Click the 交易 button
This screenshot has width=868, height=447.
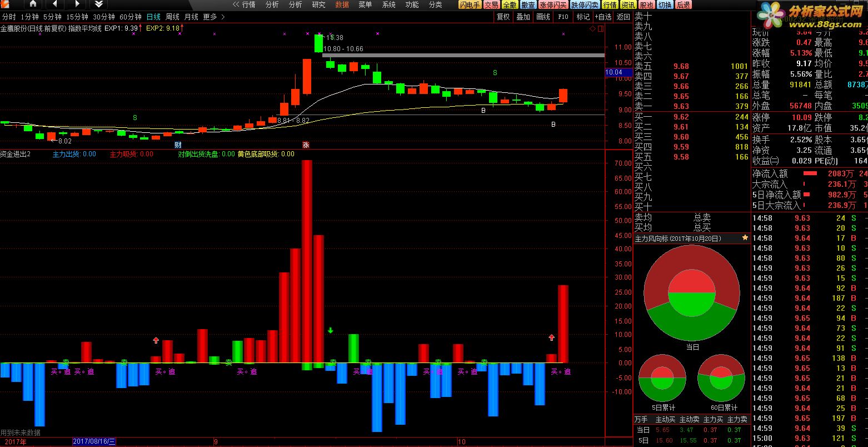point(491,5)
